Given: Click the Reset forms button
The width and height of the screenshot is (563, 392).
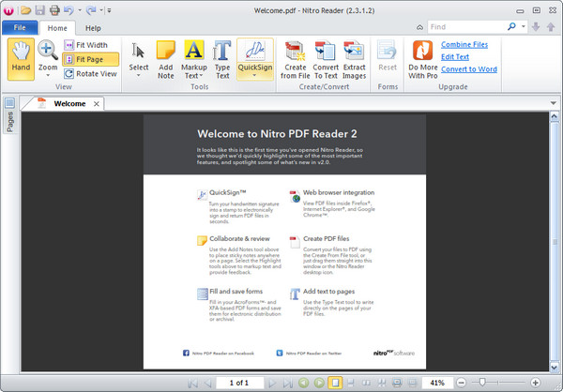Looking at the screenshot, I should [x=388, y=56].
